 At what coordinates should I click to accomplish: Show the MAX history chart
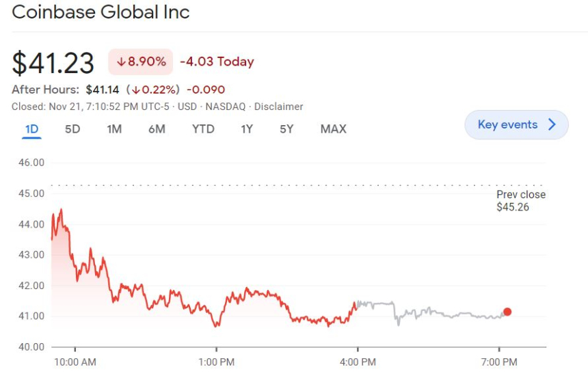click(334, 129)
